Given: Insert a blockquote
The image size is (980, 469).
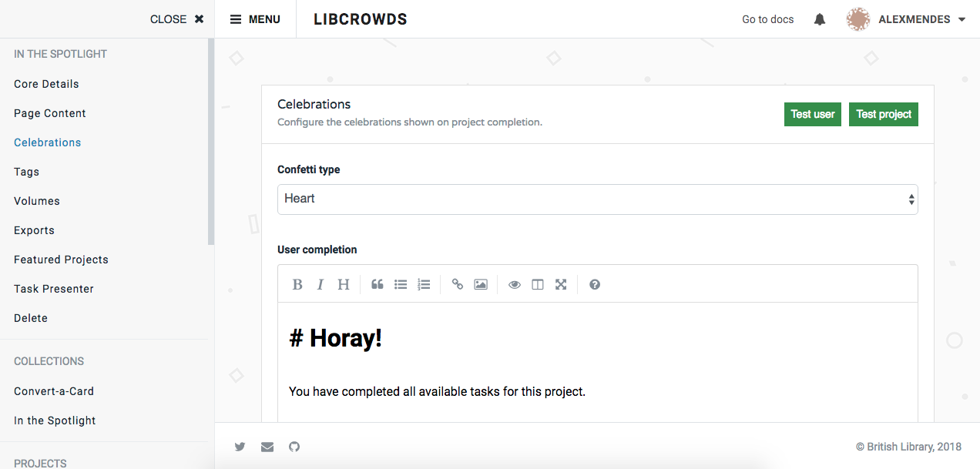Looking at the screenshot, I should [377, 284].
